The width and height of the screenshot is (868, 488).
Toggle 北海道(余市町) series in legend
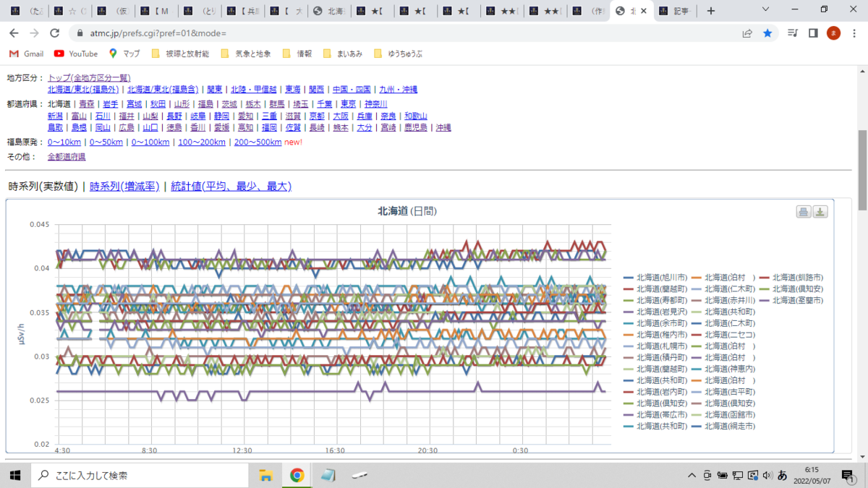(655, 323)
